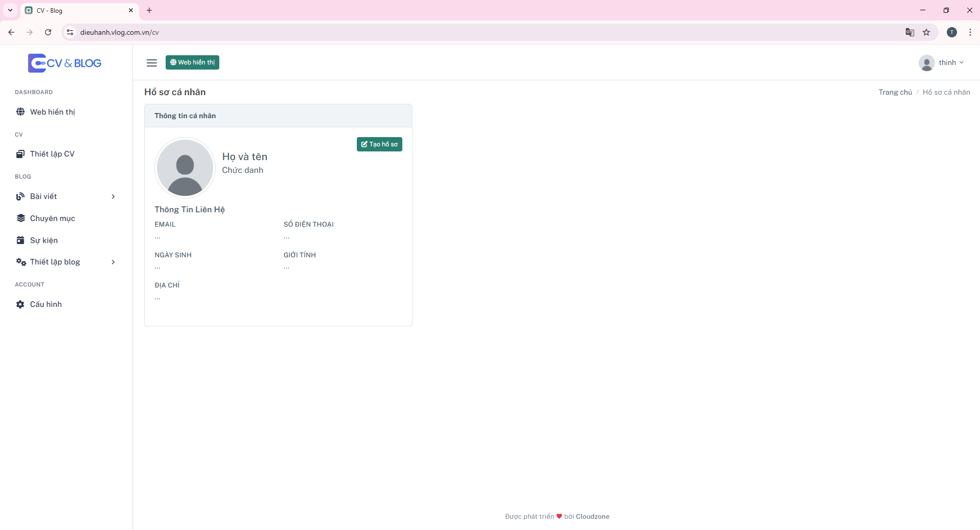This screenshot has height=530, width=980.
Task: Click the Chức danh text
Action: pos(243,170)
